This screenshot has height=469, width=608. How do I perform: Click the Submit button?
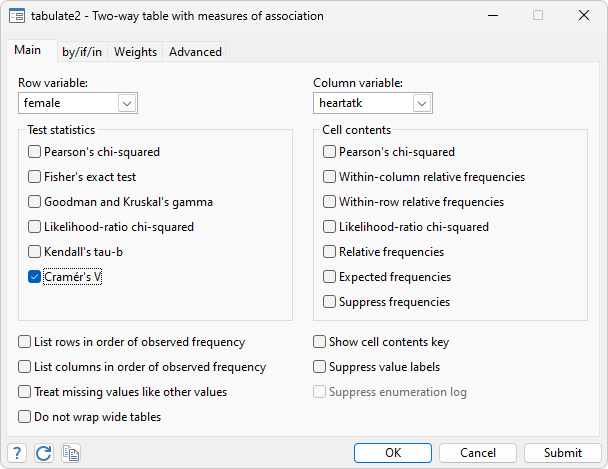click(x=563, y=453)
